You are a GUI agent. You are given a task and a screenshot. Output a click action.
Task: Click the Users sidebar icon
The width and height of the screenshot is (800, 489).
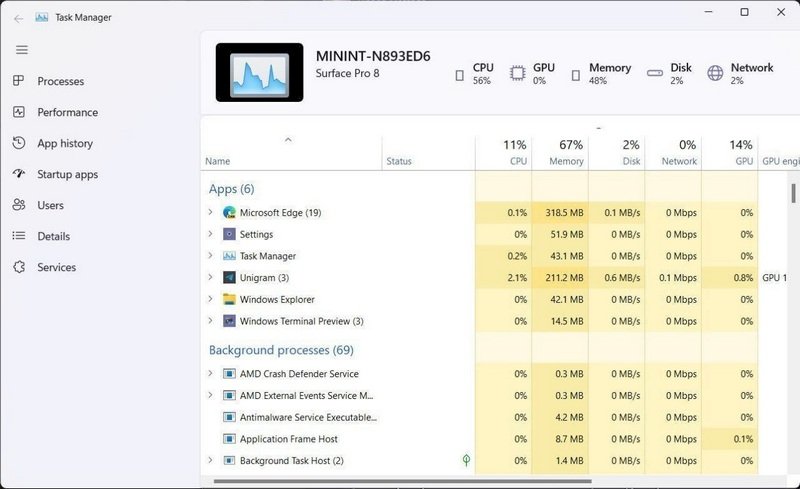[x=19, y=205]
